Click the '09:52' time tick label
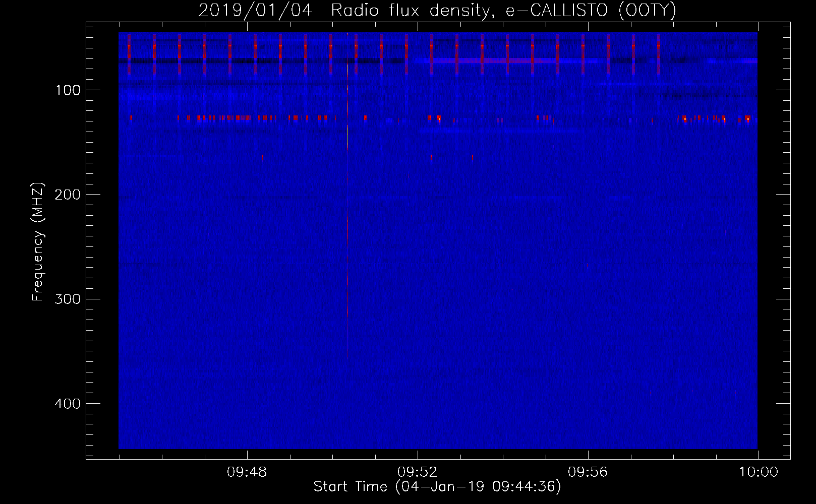 418,472
